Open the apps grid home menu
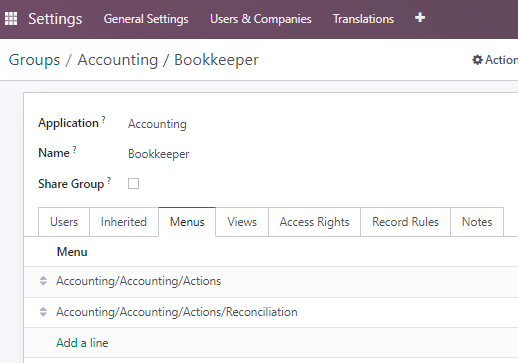This screenshot has width=518, height=363. 11,19
